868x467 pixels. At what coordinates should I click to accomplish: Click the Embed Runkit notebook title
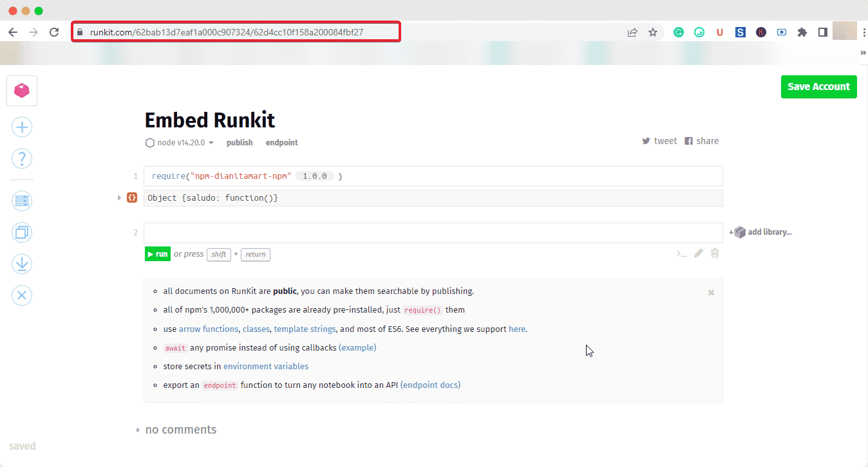tap(210, 120)
